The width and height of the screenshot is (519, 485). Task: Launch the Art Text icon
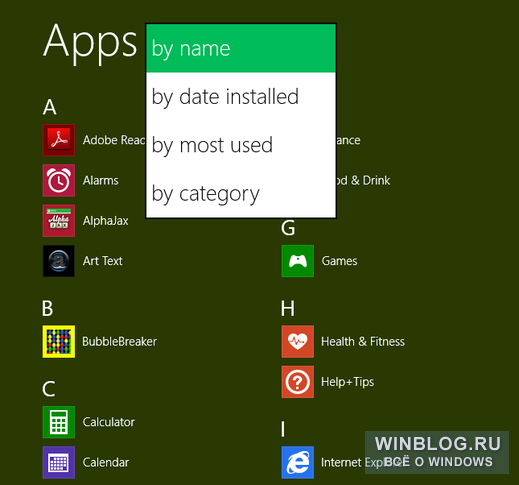coord(59,261)
